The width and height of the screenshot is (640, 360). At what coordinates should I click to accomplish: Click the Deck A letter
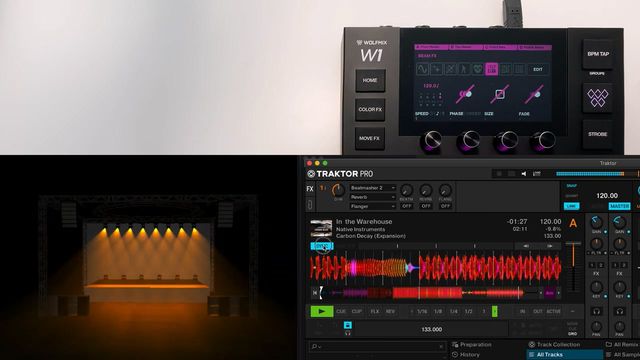(x=573, y=223)
